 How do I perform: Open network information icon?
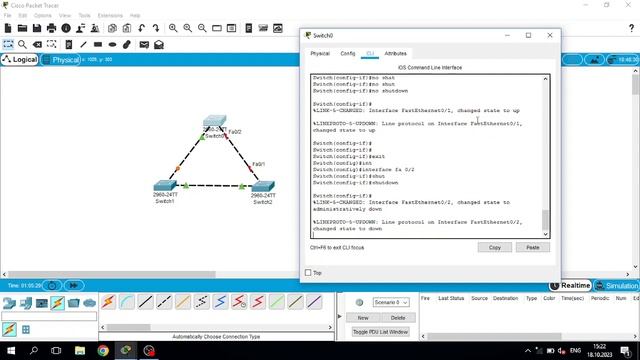(x=66, y=28)
